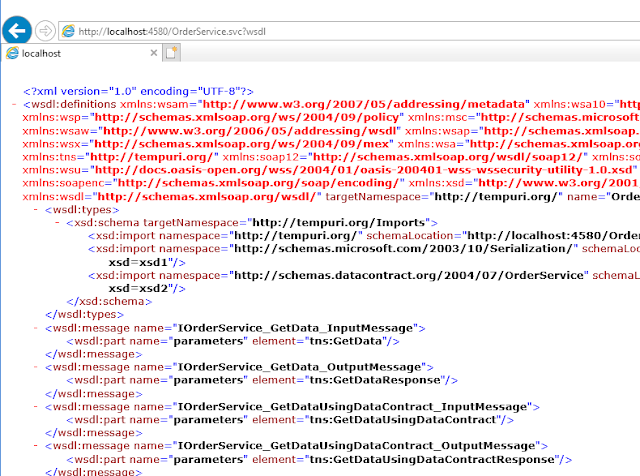Click xsd:import line for datacontract OrderService
The height and width of the screenshot is (476, 640).
pyautogui.click(x=364, y=276)
